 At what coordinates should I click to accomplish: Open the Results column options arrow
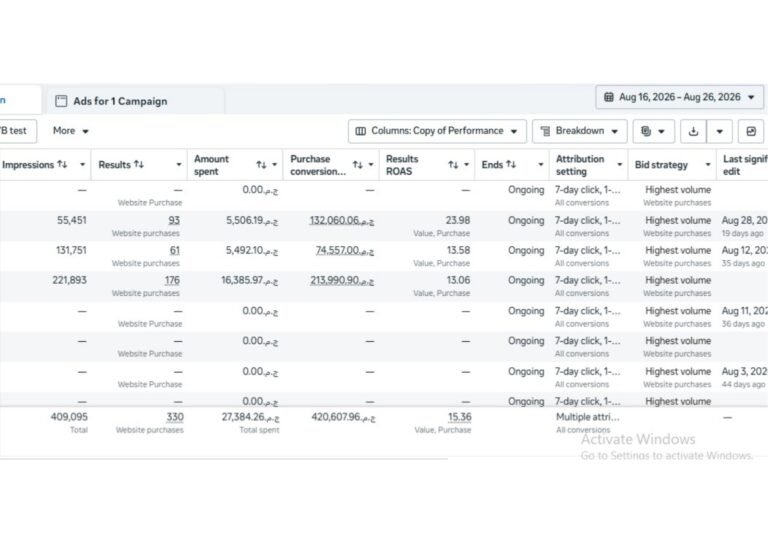point(179,165)
